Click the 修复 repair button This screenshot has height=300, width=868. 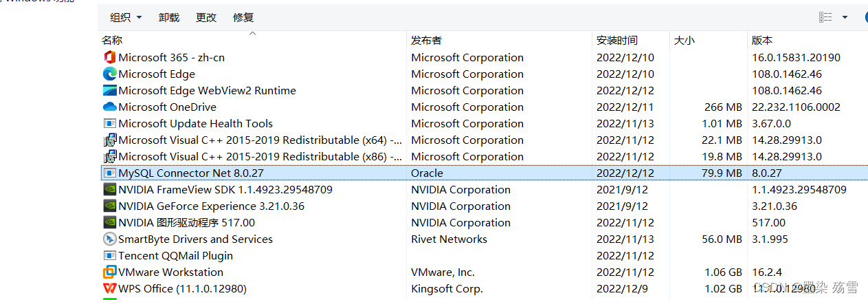243,17
